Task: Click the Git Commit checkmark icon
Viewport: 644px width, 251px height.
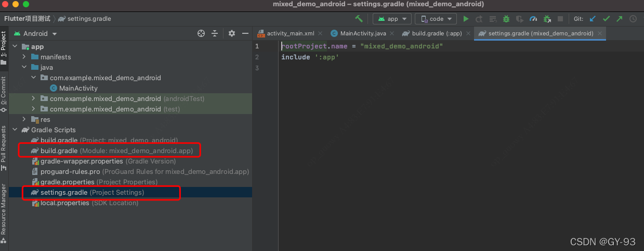Action: (x=606, y=19)
